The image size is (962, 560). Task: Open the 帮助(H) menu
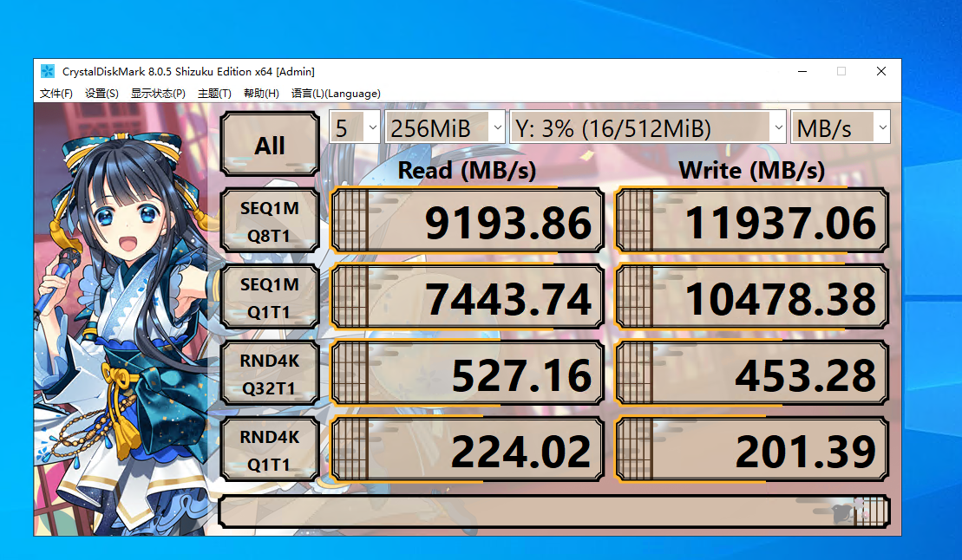tap(261, 94)
